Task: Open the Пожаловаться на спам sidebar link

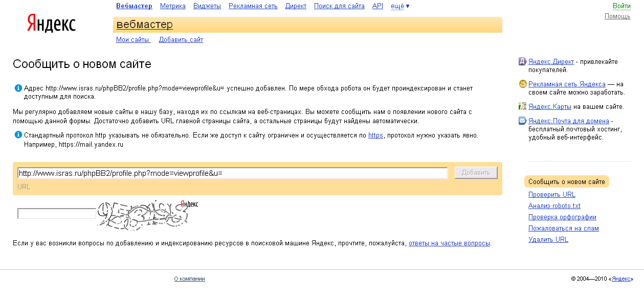Action: coord(564,228)
